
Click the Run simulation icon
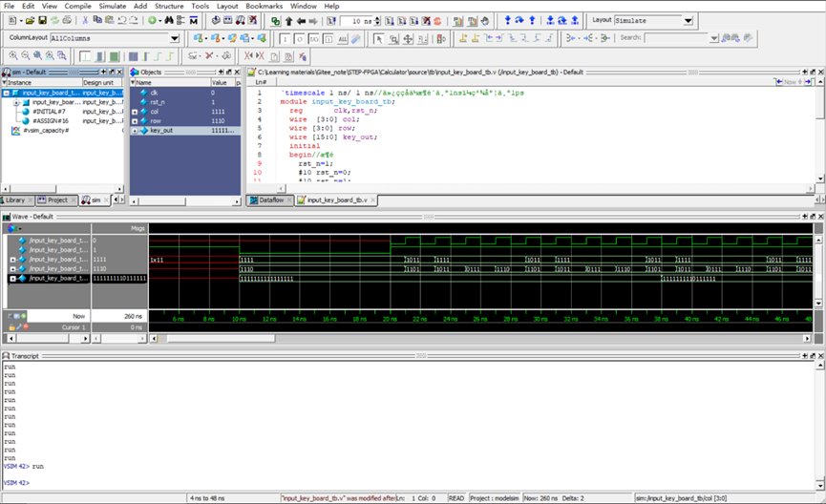pos(390,21)
